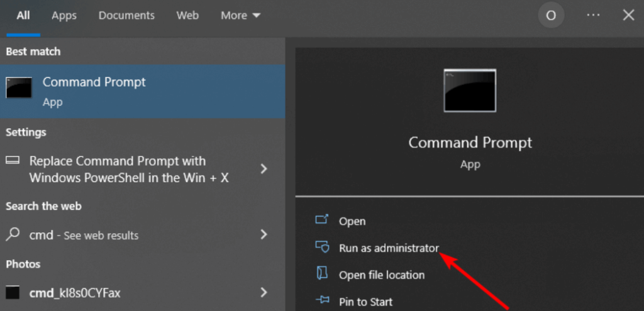This screenshot has width=644, height=311.
Task: Expand the cmd web results chevron
Action: point(264,235)
